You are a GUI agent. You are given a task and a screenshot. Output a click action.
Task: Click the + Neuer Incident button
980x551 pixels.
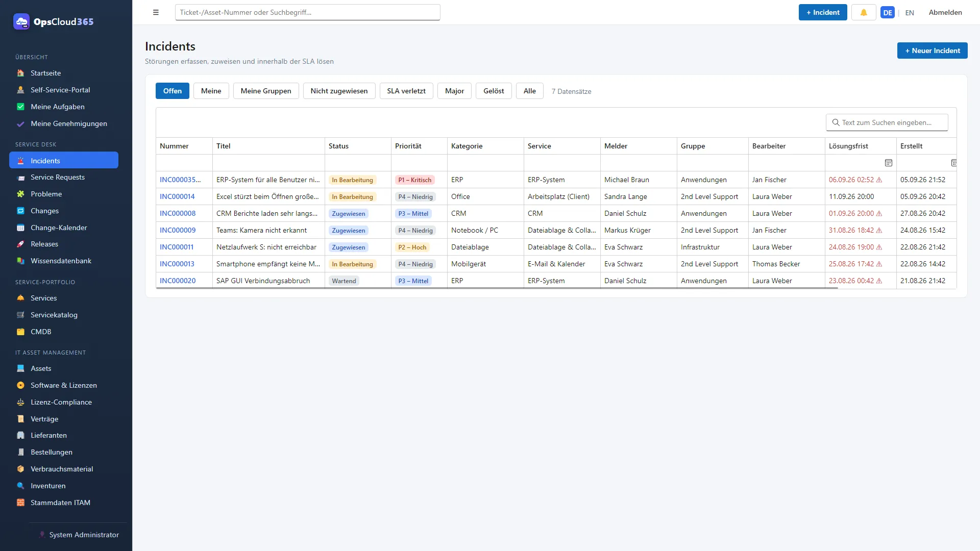(x=932, y=51)
